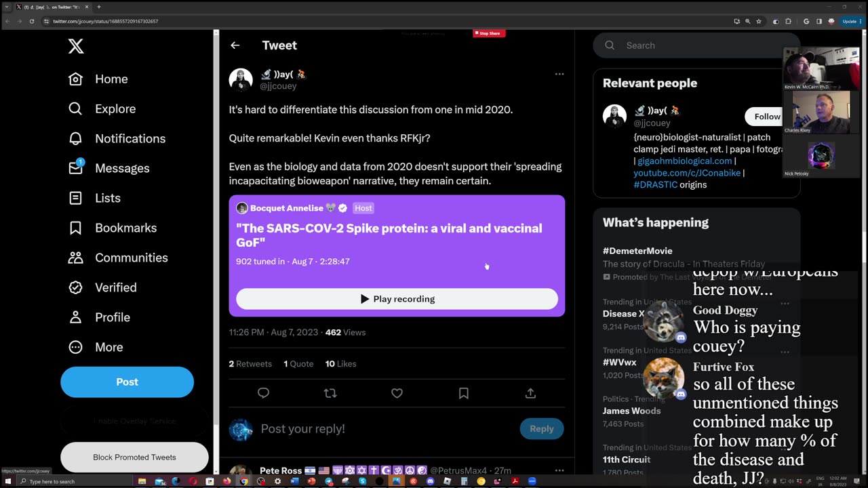Reload the page with refresh icon
Image resolution: width=868 pixels, height=488 pixels.
(x=32, y=21)
